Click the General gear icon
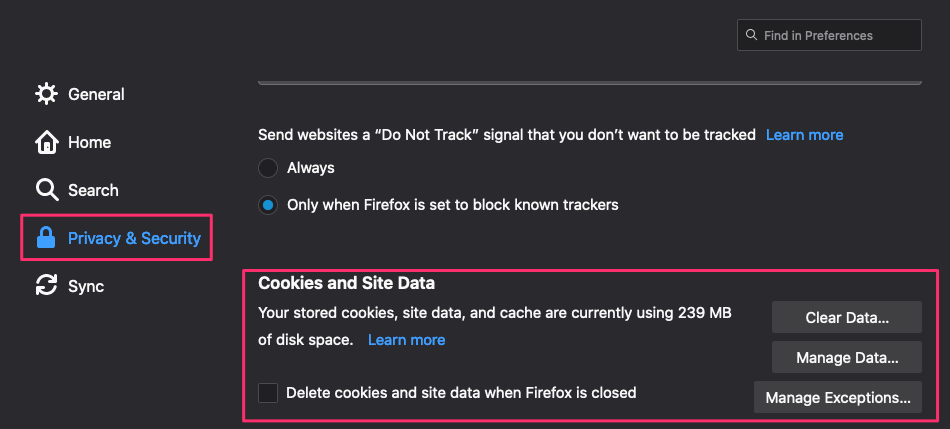Image resolution: width=950 pixels, height=429 pixels. click(x=46, y=94)
